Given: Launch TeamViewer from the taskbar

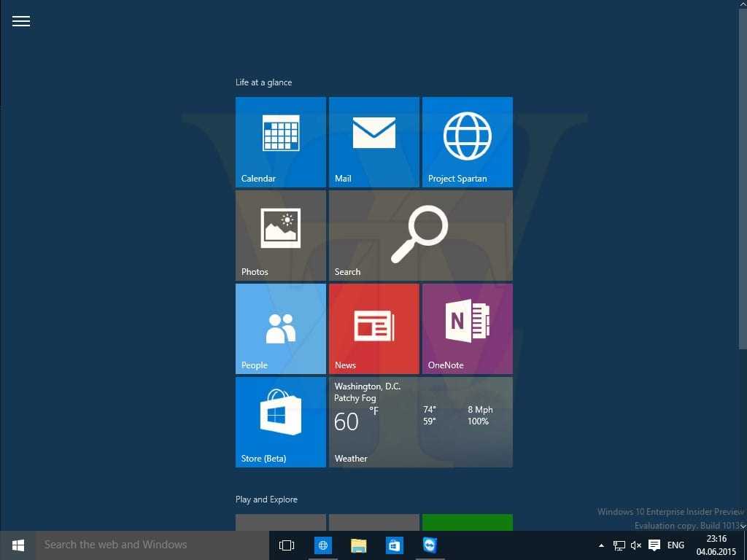Looking at the screenshot, I should [430, 545].
